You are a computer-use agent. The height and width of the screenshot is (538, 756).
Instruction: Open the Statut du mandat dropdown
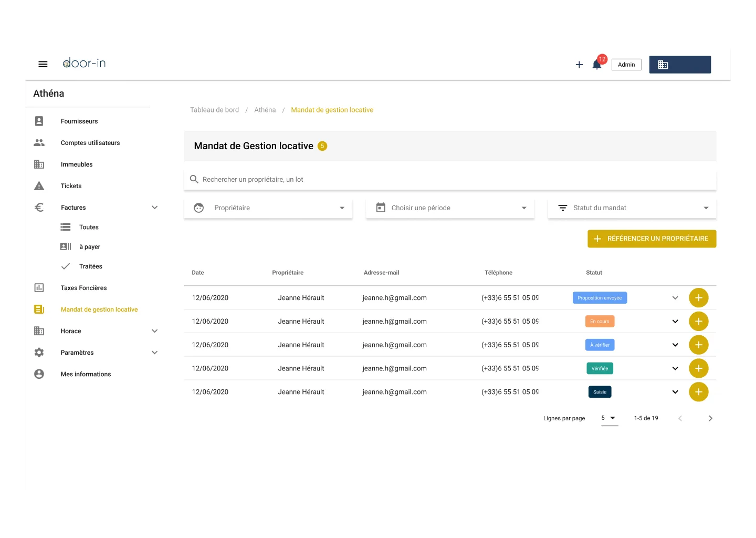click(x=632, y=208)
